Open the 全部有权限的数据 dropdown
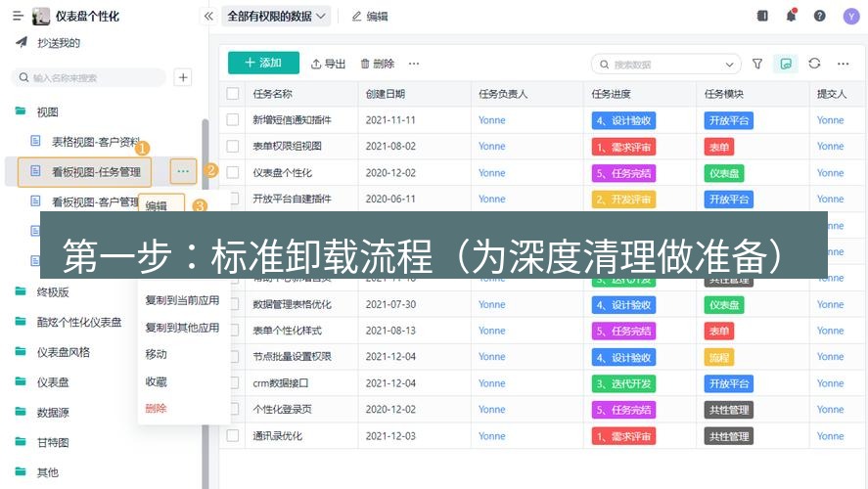 pyautogui.click(x=276, y=16)
